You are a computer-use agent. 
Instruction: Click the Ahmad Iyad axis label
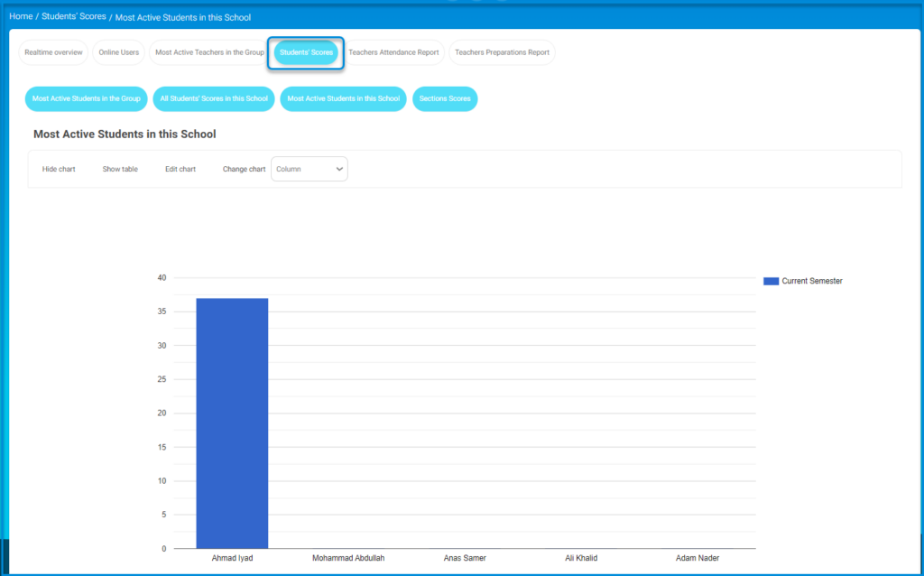232,558
